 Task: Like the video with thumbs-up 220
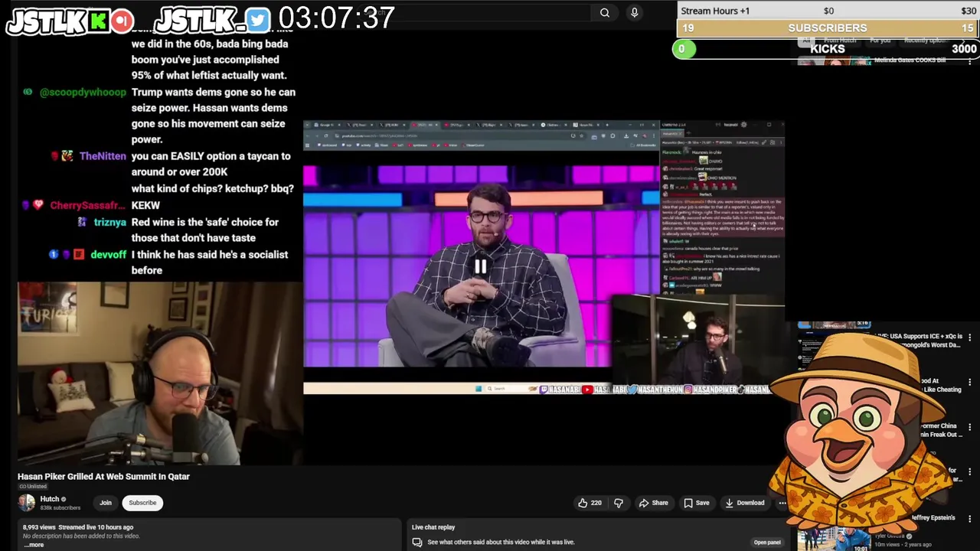point(590,503)
